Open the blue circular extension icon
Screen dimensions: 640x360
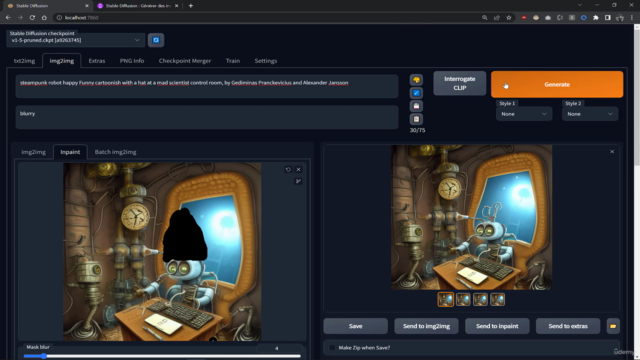584,18
